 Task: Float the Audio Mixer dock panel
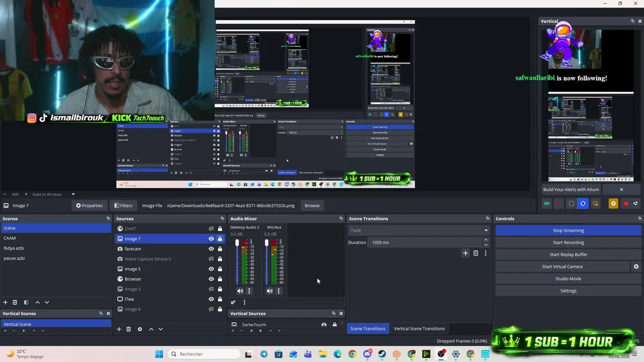click(341, 219)
